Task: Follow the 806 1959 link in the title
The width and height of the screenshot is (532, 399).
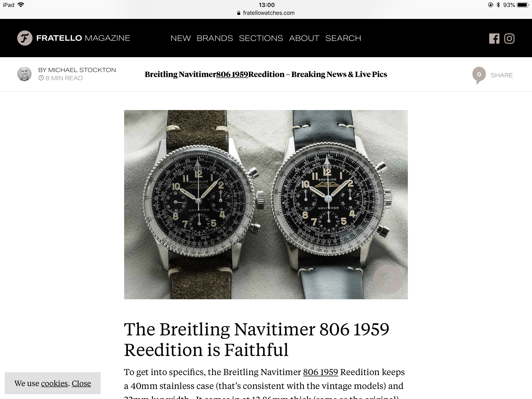Action: click(x=232, y=75)
